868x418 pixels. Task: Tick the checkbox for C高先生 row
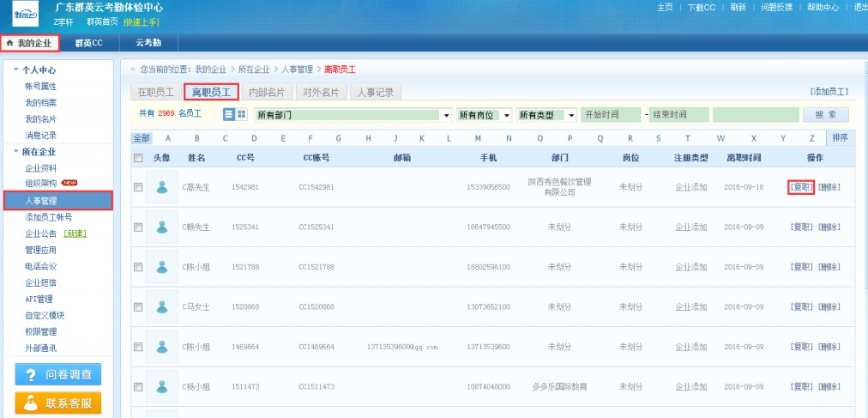[x=138, y=187]
